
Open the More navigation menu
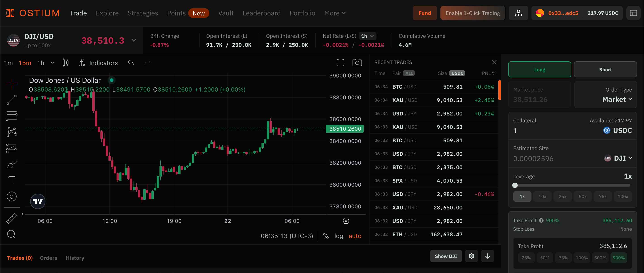[335, 13]
